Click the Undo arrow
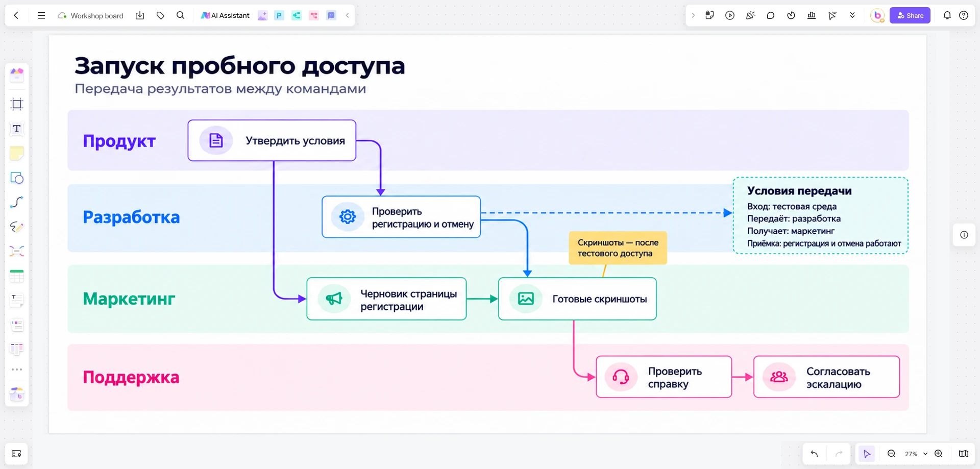This screenshot has height=469, width=980. tap(814, 454)
